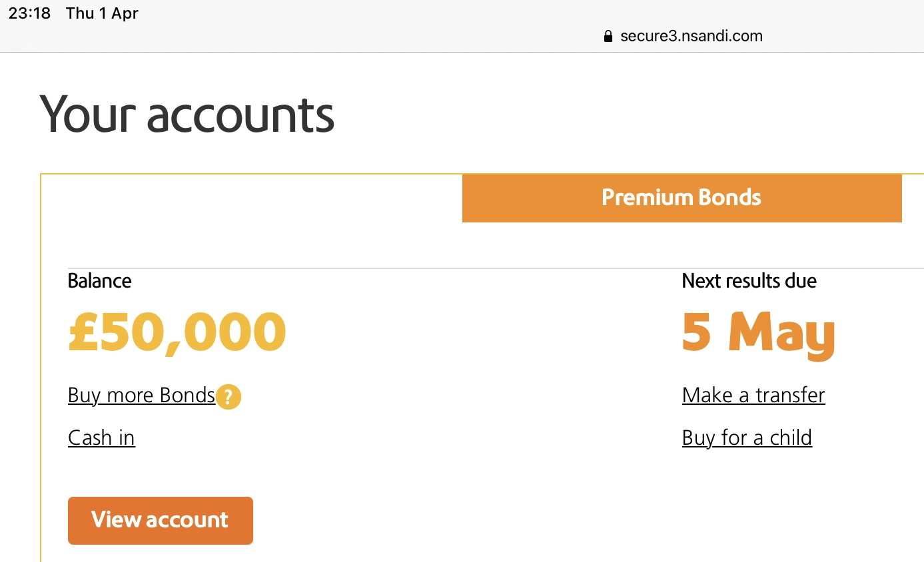This screenshot has height=562, width=924.
Task: Open the Make a transfer link
Action: coord(753,396)
